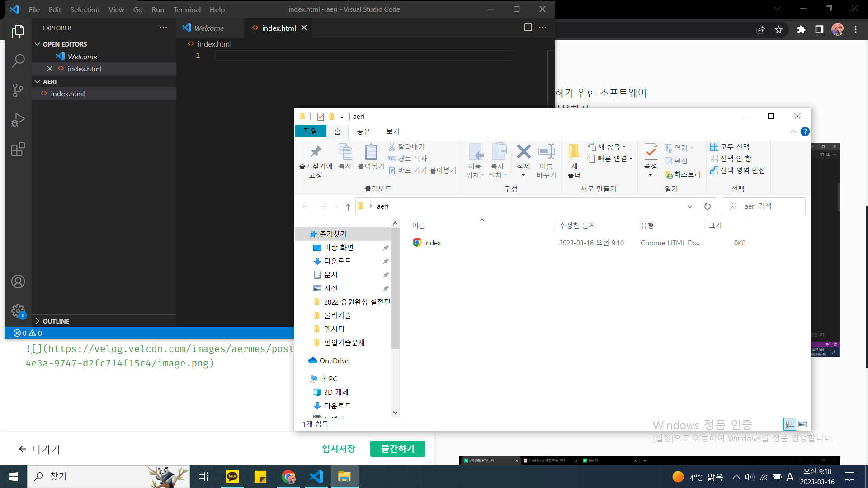The width and height of the screenshot is (868, 488).
Task: Open the Search view in VS Code sidebar
Action: tap(18, 61)
